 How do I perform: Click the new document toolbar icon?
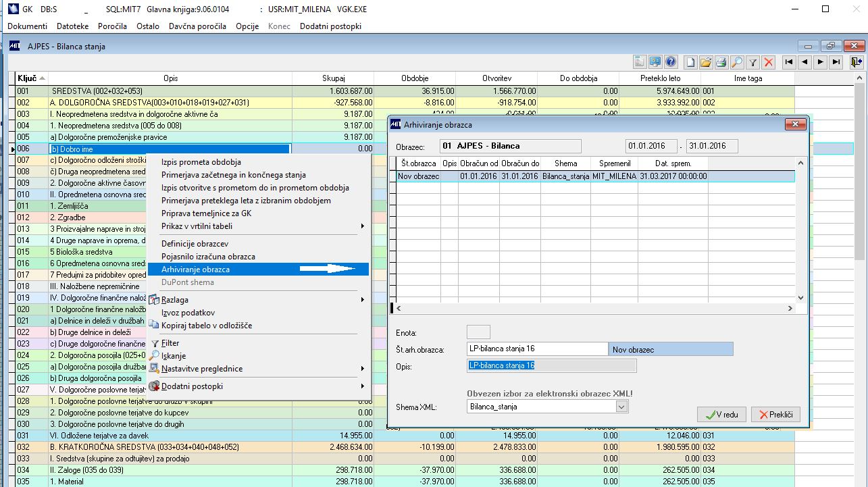[691, 62]
